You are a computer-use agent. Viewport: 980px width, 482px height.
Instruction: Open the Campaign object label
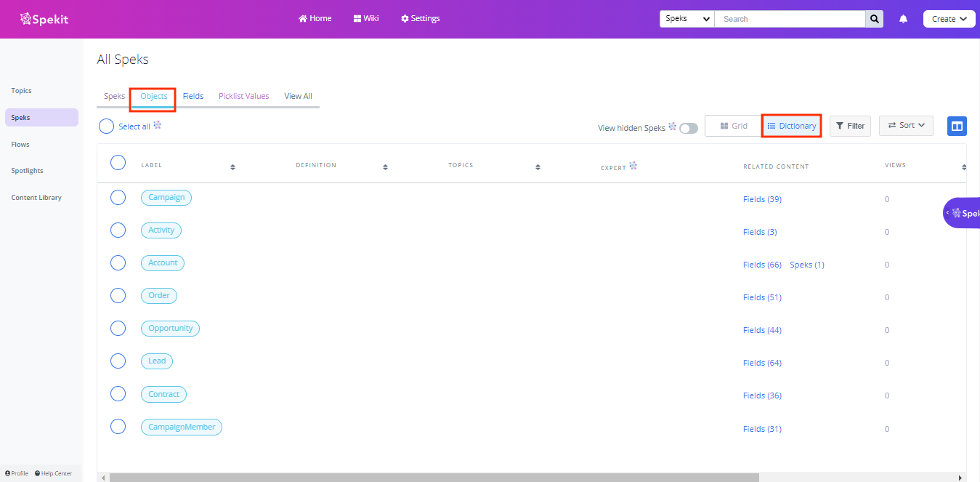pyautogui.click(x=166, y=197)
